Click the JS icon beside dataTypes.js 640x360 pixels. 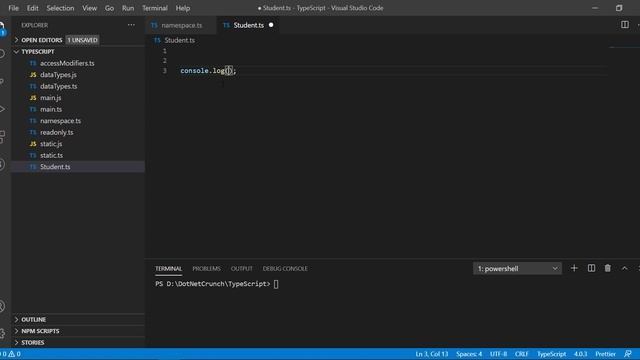point(33,75)
